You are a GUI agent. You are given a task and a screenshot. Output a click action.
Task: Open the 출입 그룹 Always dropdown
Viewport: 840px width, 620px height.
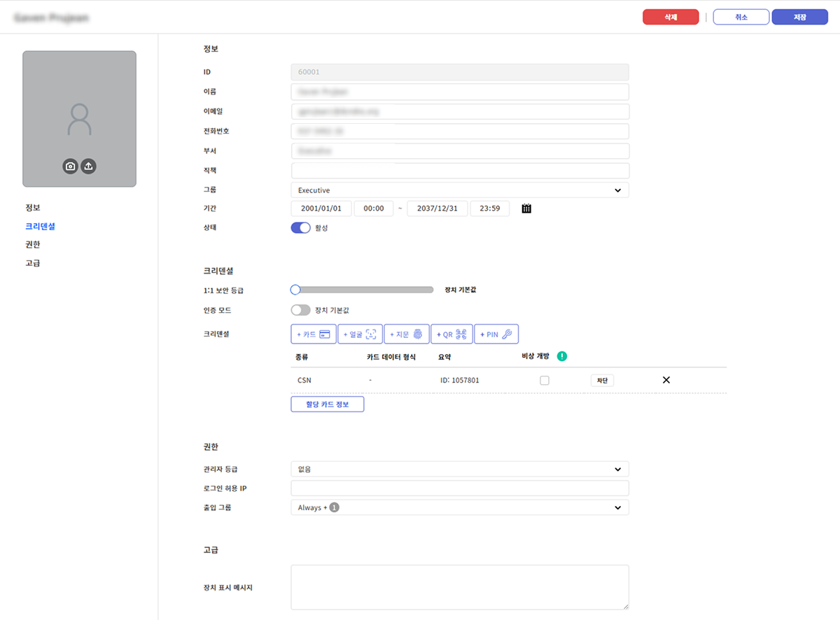pyautogui.click(x=459, y=507)
